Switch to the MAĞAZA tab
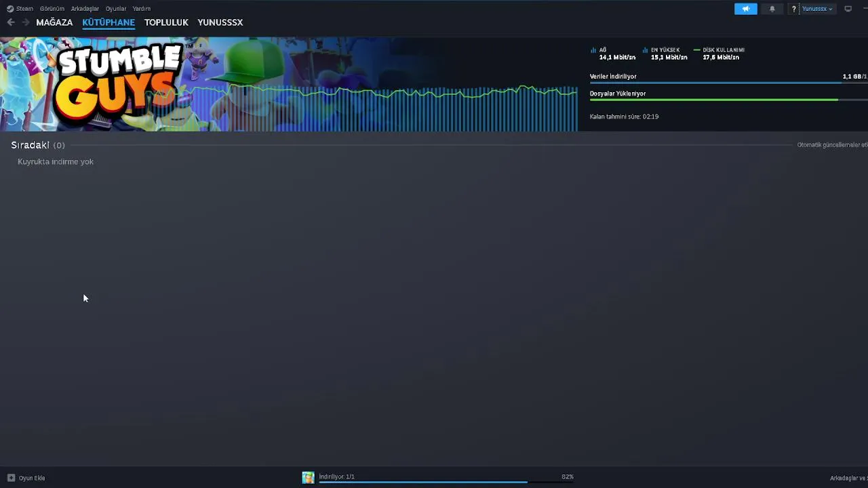The width and height of the screenshot is (868, 488). tap(54, 22)
